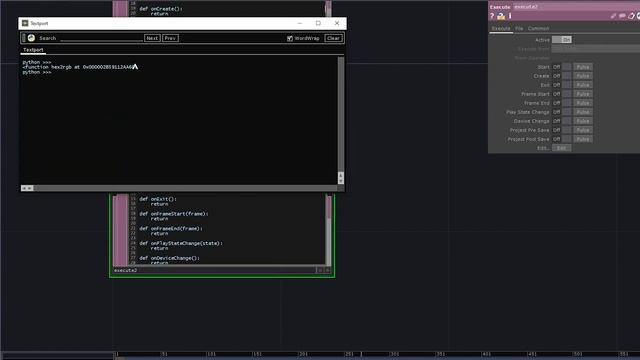Image resolution: width=640 pixels, height=360 pixels.
Task: Click the execute2 operator name field
Action: coord(576,7)
